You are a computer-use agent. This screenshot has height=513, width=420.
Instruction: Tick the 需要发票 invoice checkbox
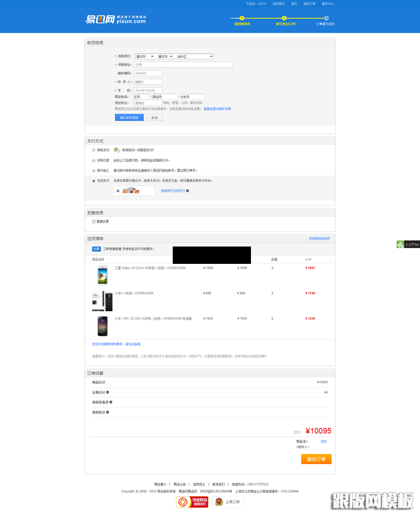point(93,221)
